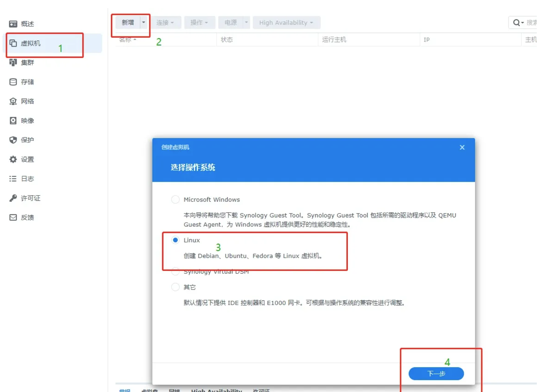The height and width of the screenshot is (392, 538).
Task: Open the 设置 (Settings) section
Action: point(26,160)
